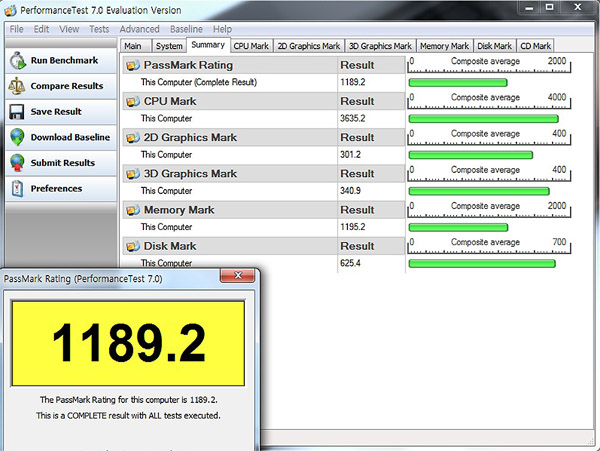Screen dimensions: 600x451
Task: Click the Submit Results globe icon
Action: (x=18, y=163)
